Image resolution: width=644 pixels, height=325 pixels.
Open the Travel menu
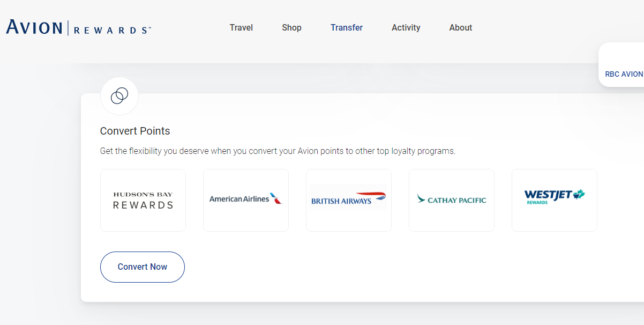click(x=241, y=27)
